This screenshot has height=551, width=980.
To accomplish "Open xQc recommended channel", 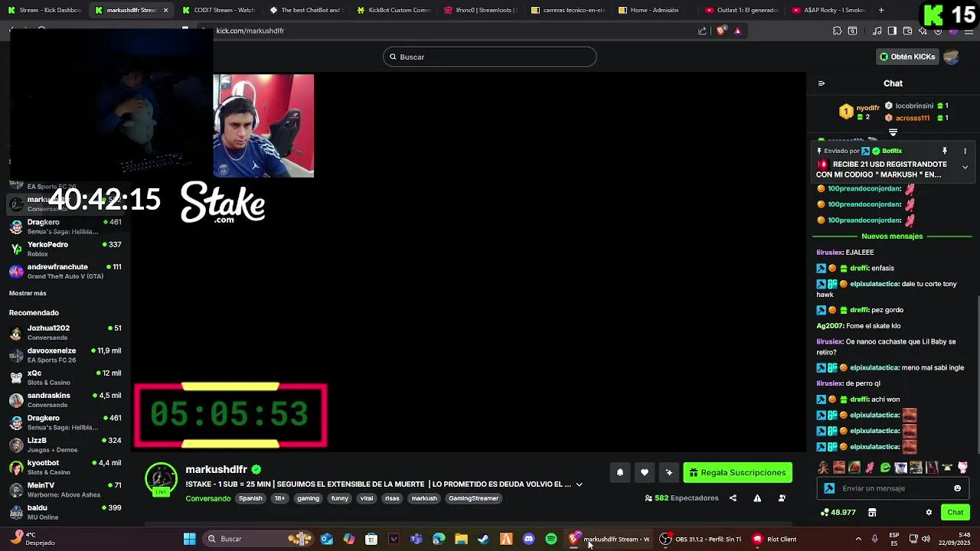I will tap(65, 377).
